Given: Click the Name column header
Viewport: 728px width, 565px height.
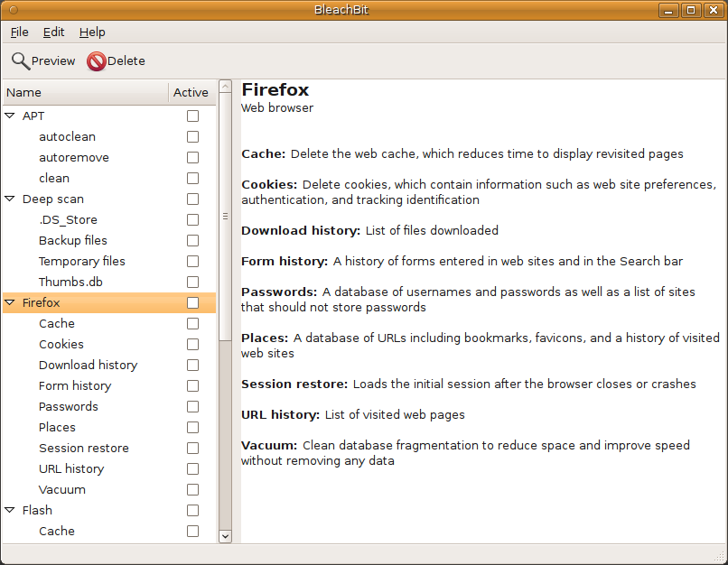Looking at the screenshot, I should coord(86,92).
